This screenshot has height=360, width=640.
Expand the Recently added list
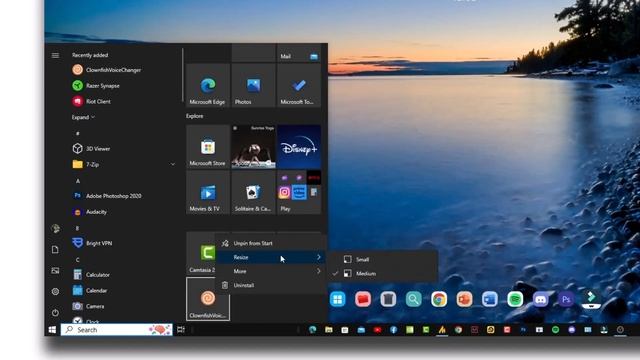point(83,117)
